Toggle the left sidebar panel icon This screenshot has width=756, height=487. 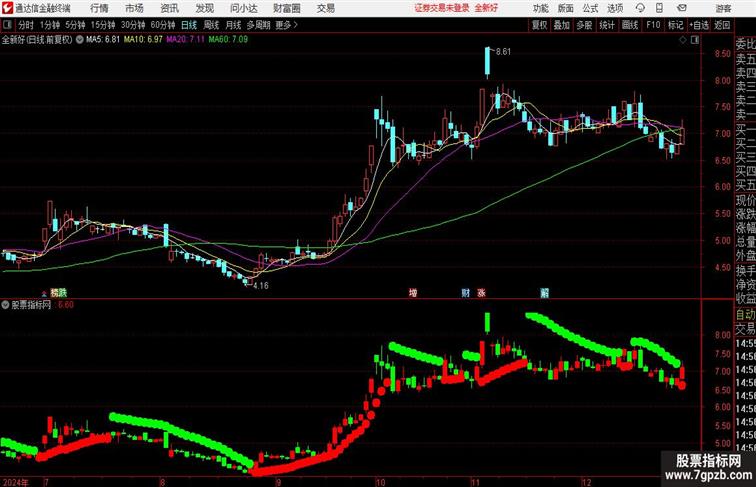(7, 25)
